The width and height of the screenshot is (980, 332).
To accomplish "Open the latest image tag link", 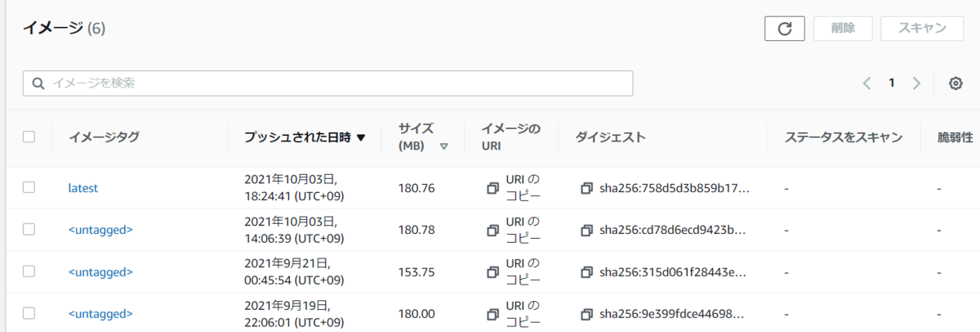I will tap(82, 188).
